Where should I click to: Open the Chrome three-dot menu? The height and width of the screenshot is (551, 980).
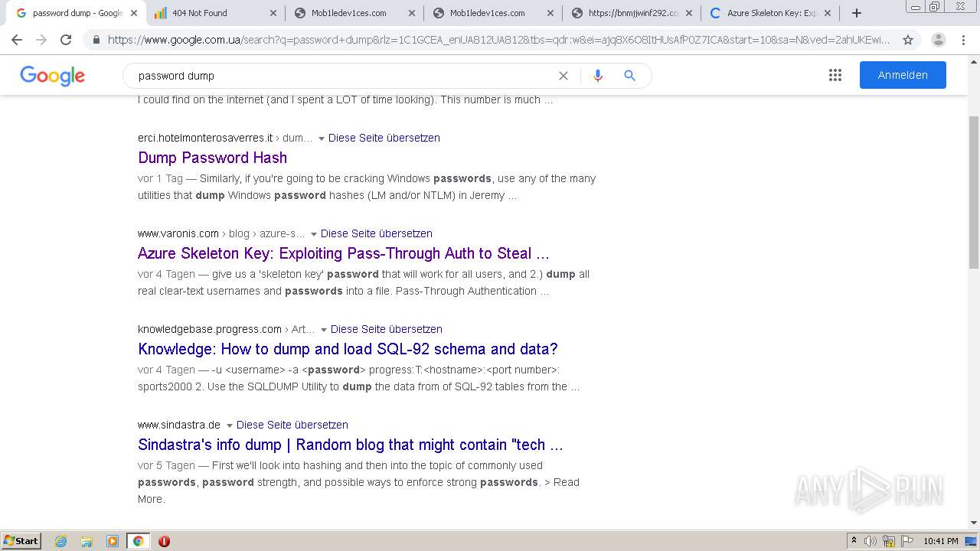point(963,40)
